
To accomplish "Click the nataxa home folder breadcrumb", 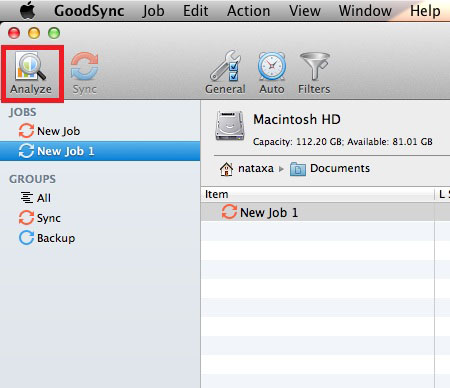I will 247,169.
